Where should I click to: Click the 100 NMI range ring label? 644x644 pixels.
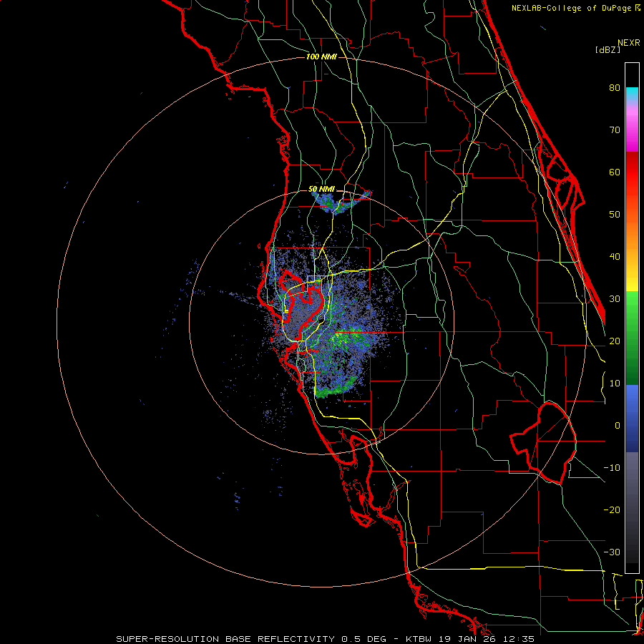321,57
